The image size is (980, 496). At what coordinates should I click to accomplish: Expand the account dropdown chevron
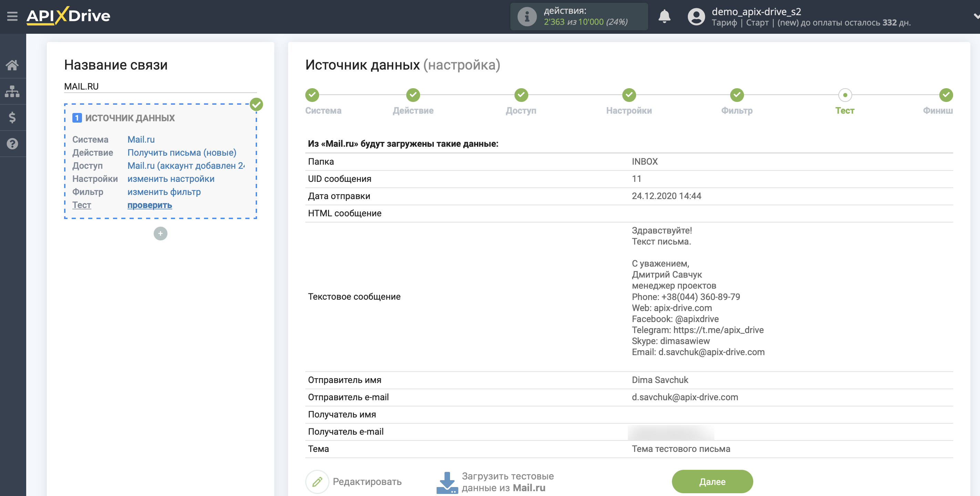tap(976, 16)
